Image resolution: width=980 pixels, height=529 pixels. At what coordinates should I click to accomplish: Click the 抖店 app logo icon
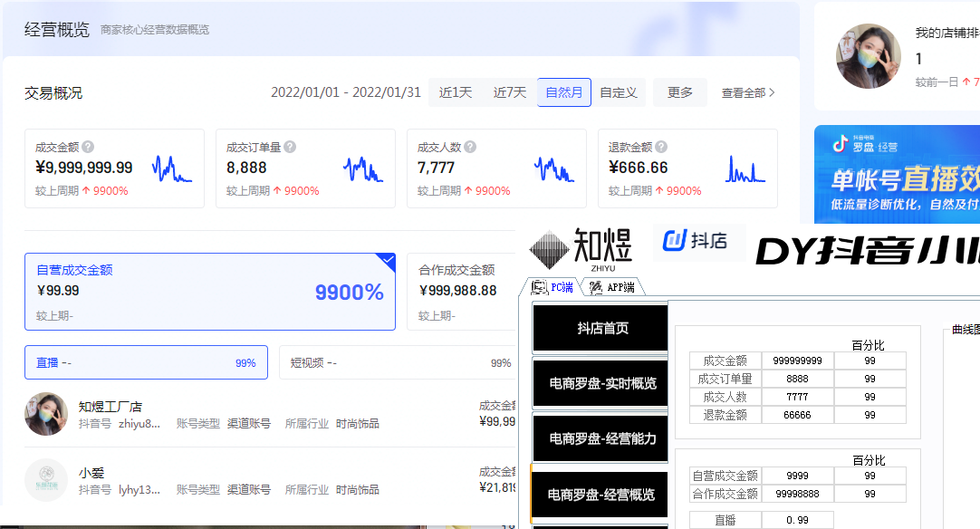676,240
